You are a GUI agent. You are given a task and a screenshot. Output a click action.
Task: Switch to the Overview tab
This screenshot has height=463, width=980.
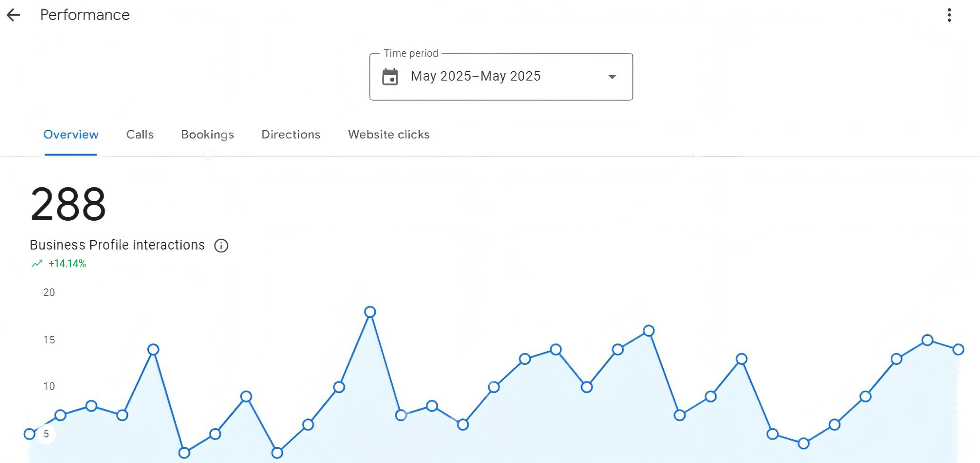click(x=71, y=135)
